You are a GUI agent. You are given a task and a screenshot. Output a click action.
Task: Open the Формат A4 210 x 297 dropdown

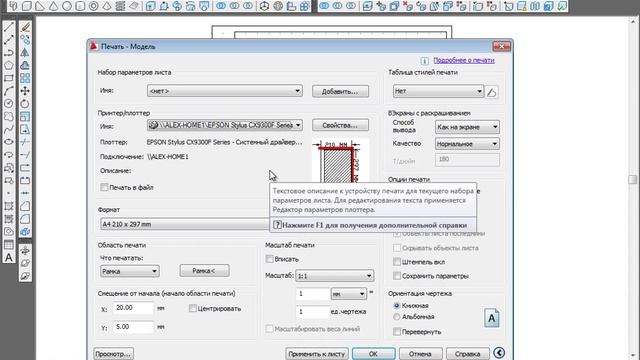[x=185, y=224]
